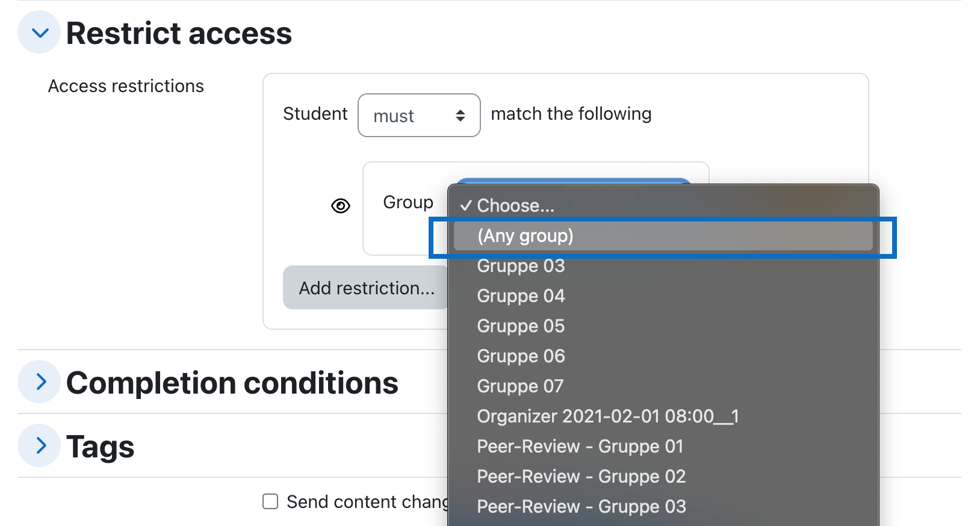Viewport: 980px width, 526px height.
Task: Toggle the eye visibility icon for Group restriction
Action: click(x=341, y=206)
